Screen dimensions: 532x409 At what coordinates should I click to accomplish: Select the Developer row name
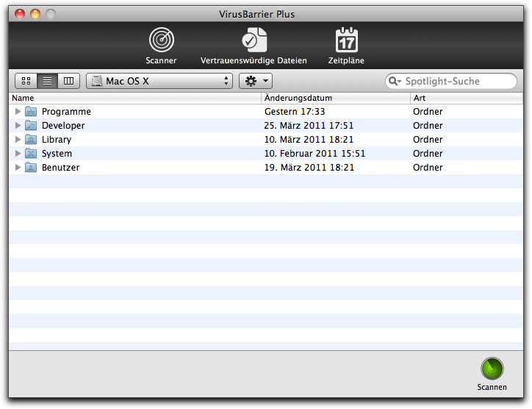click(63, 126)
